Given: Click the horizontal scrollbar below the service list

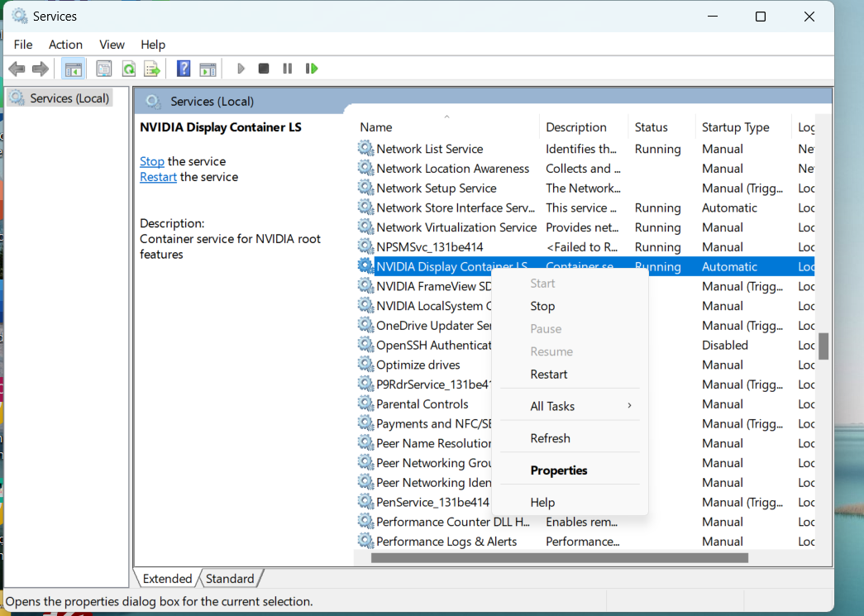Looking at the screenshot, I should pos(560,557).
